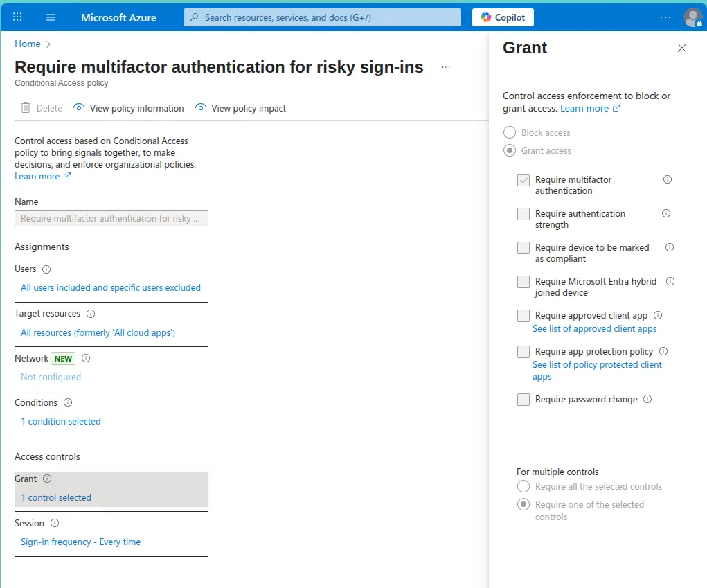707x588 pixels.
Task: Enable Require device to be marked compliant
Action: tap(523, 248)
